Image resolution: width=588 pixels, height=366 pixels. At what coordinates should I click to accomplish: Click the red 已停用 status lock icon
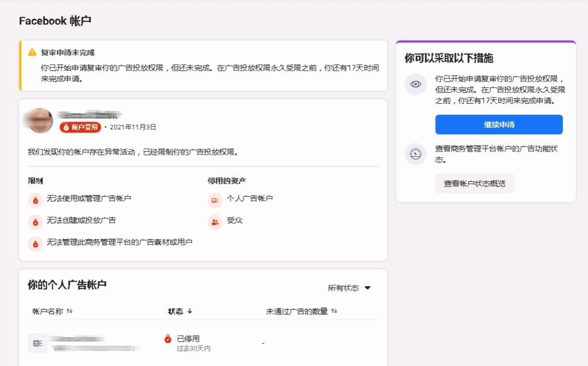click(x=168, y=339)
